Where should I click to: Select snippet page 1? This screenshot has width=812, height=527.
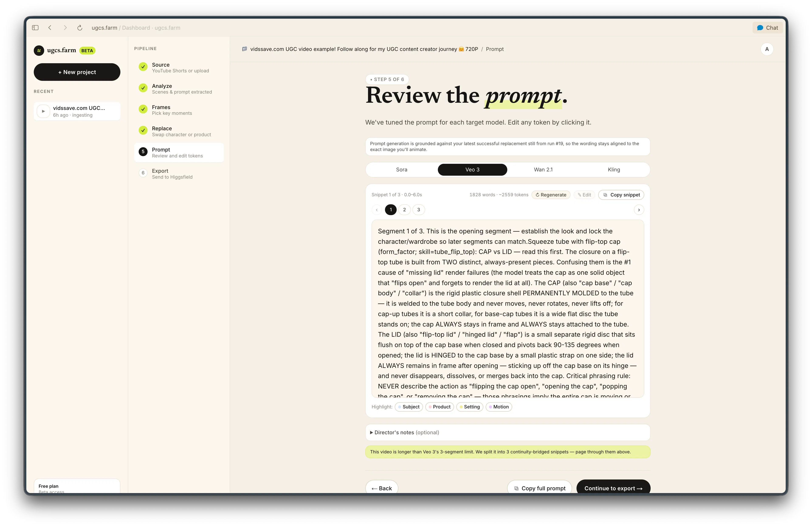[x=391, y=210]
